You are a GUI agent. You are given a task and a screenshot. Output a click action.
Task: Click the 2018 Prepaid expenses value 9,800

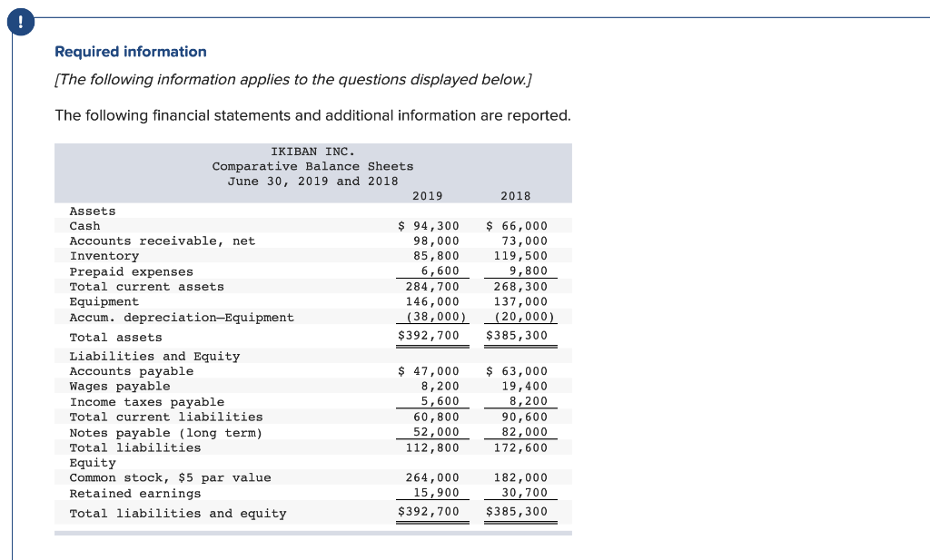[x=529, y=270]
